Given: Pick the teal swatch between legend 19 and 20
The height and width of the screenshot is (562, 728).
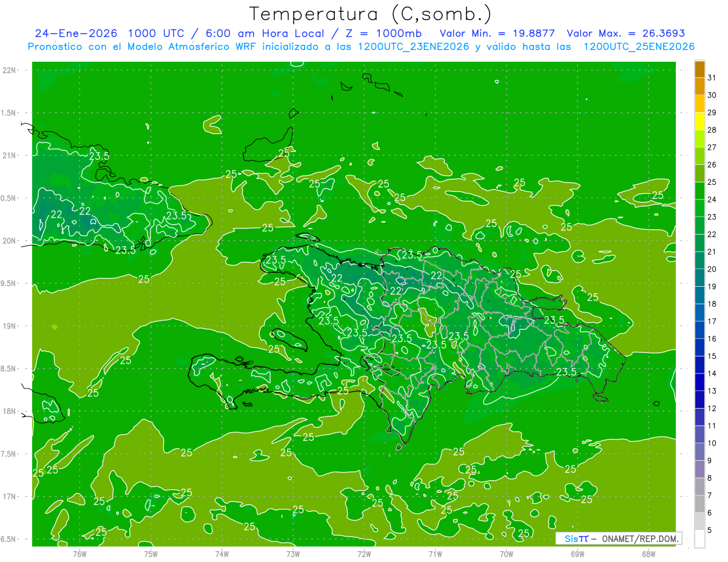Looking at the screenshot, I should (699, 278).
